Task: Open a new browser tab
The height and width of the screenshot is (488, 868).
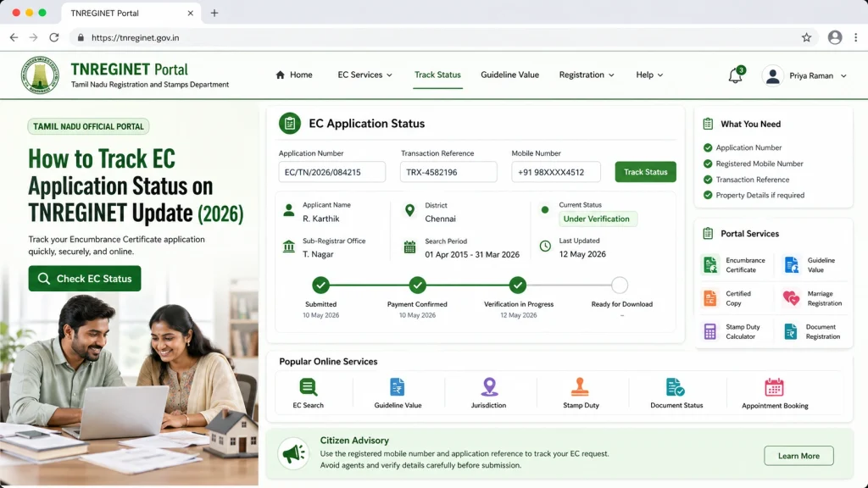Action: [214, 13]
